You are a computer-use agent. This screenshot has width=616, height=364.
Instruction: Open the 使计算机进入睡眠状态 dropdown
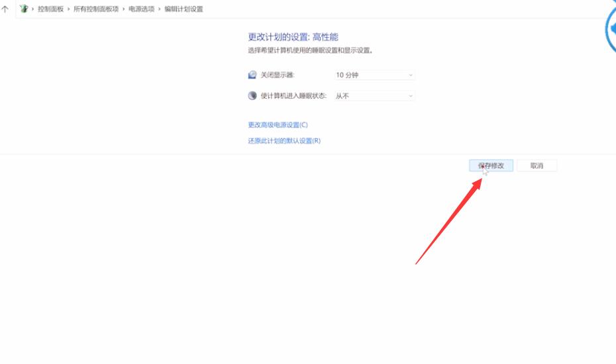[x=374, y=96]
